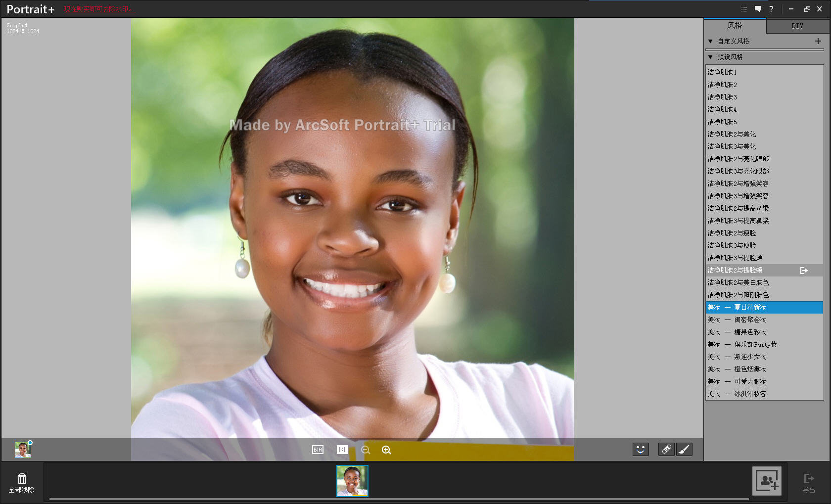Click the 导出 export button
The height and width of the screenshot is (504, 831).
(x=809, y=483)
